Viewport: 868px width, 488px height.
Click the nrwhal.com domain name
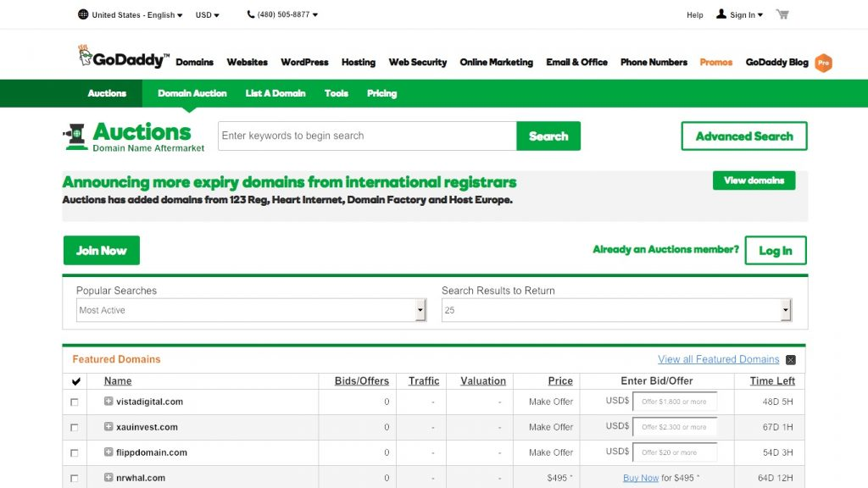pyautogui.click(x=141, y=478)
